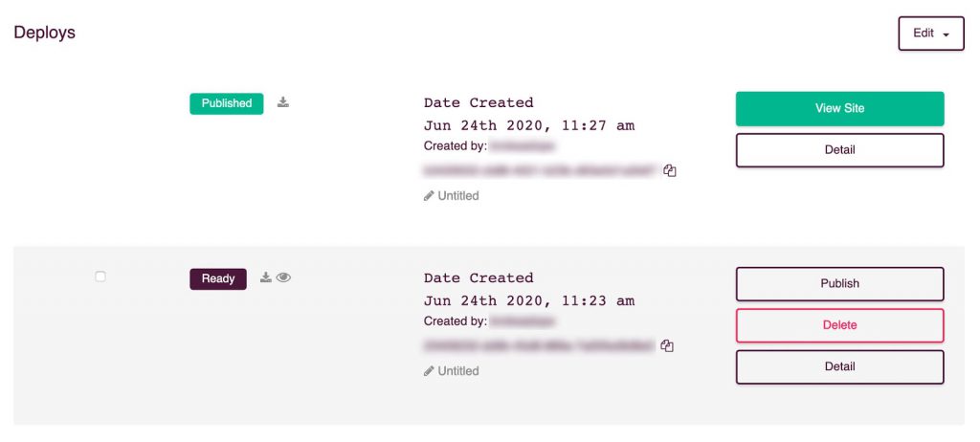
Task: Edit the Published deploy's Untitled name
Action: [x=452, y=196]
